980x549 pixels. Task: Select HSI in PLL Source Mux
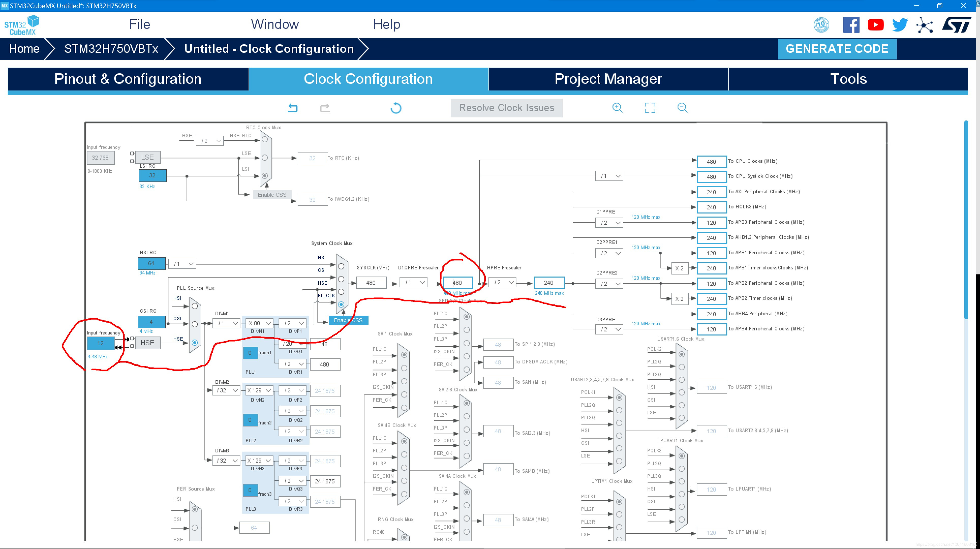[x=195, y=306]
